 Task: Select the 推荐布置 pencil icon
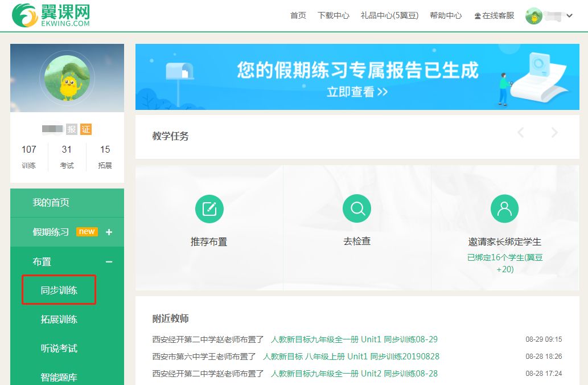(209, 208)
